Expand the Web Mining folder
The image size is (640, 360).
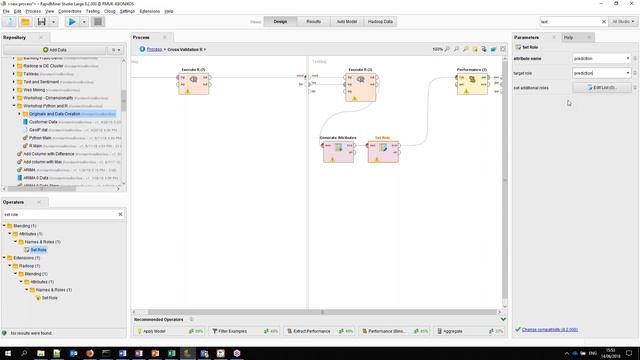click(13, 90)
